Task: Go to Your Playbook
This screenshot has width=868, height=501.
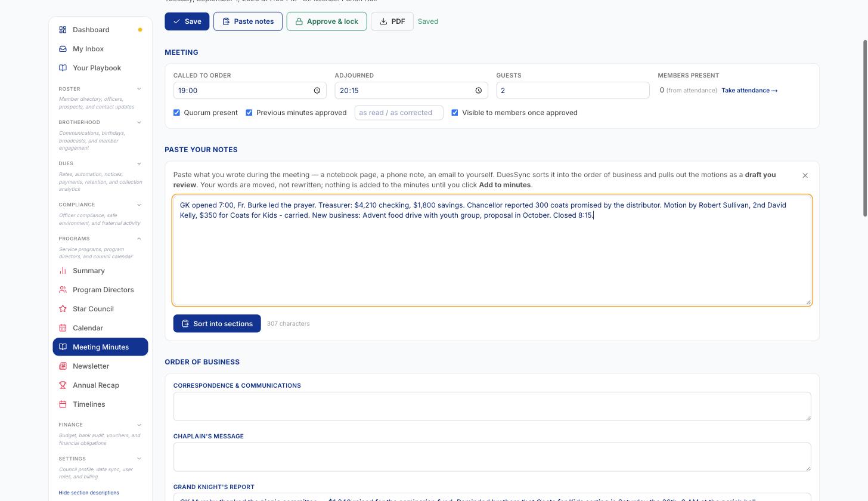Action: pos(100,68)
